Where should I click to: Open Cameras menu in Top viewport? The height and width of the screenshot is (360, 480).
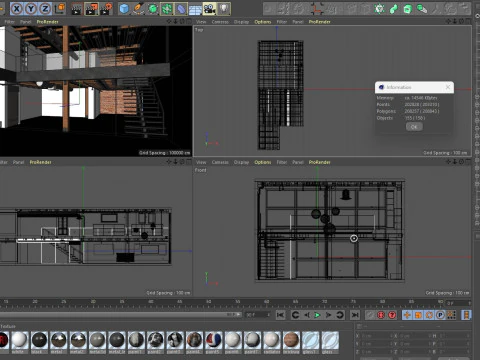tap(220, 22)
